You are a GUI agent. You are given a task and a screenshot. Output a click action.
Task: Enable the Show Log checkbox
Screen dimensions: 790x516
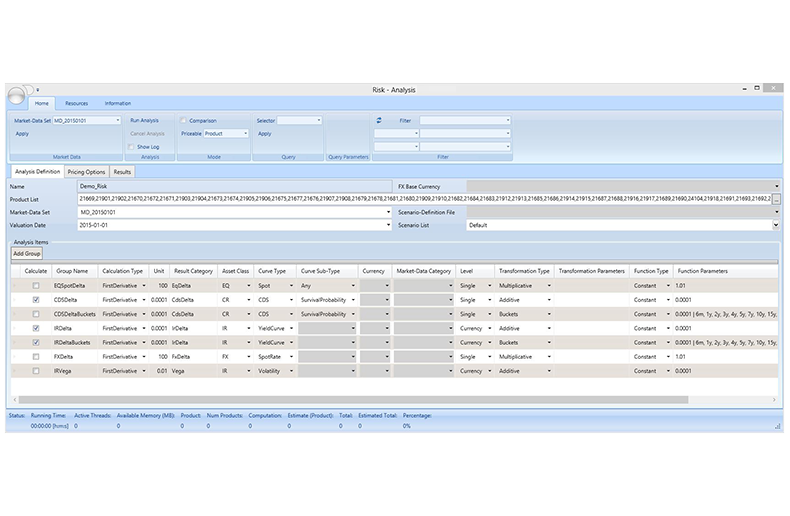pos(131,147)
